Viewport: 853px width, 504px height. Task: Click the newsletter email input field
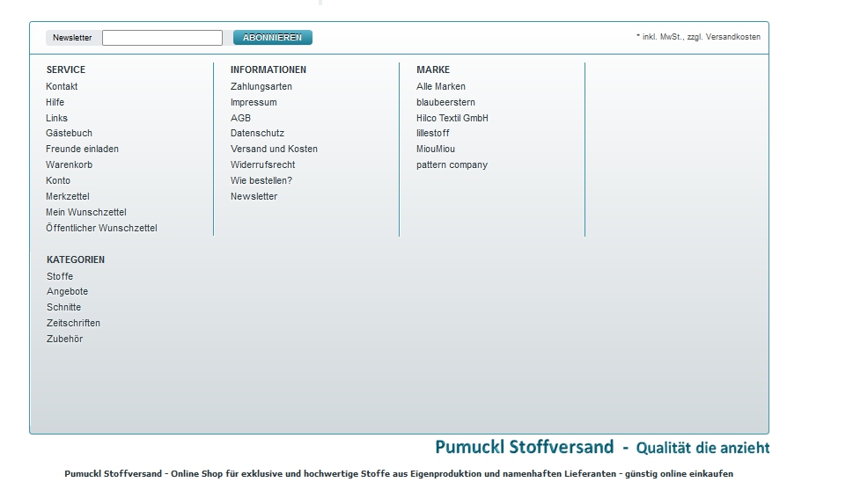click(162, 38)
